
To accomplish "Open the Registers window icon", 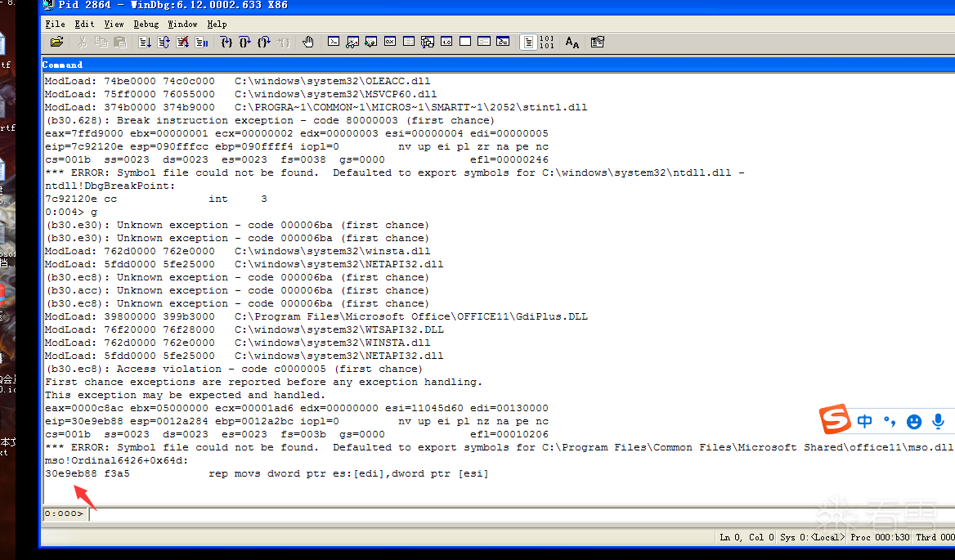I will (x=390, y=42).
